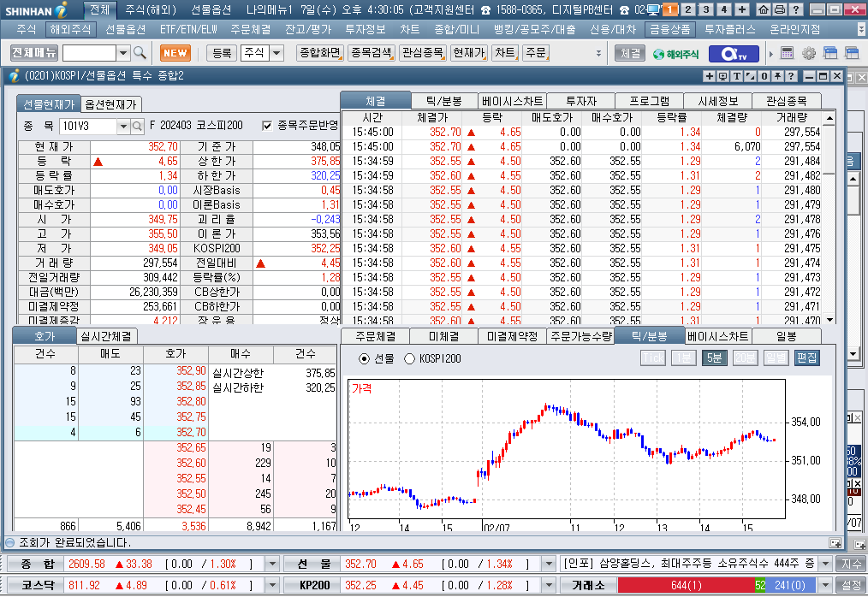Screen dimensions: 868x597
Task: Select the 선물 radio button
Action: (x=364, y=359)
